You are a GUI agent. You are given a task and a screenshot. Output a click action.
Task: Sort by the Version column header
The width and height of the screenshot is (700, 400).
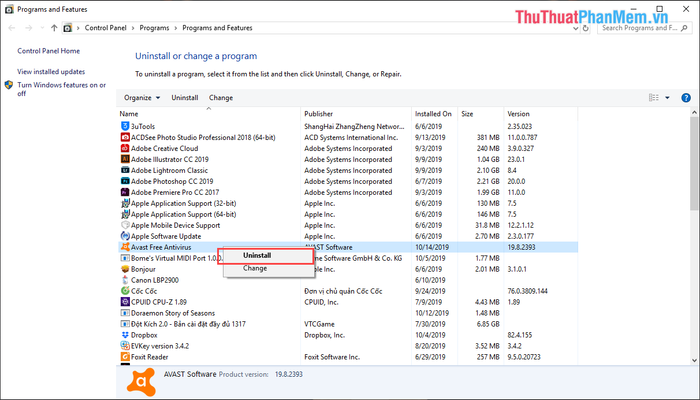click(x=541, y=114)
